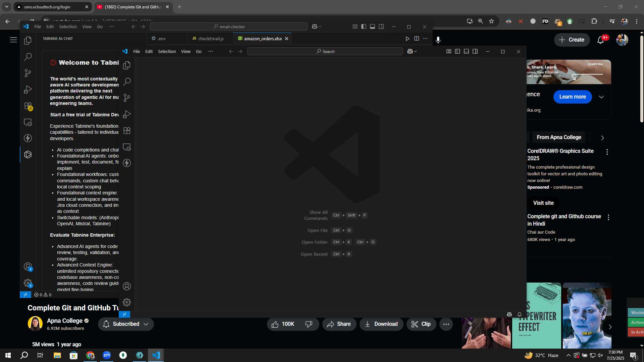Open Windows Start menu

tap(8, 355)
